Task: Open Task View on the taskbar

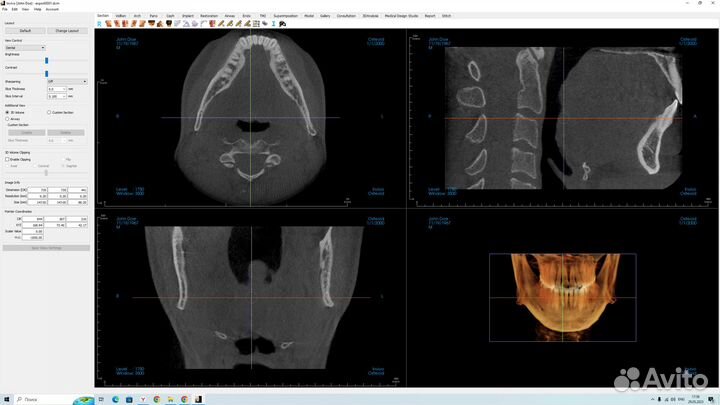Action: point(101,399)
